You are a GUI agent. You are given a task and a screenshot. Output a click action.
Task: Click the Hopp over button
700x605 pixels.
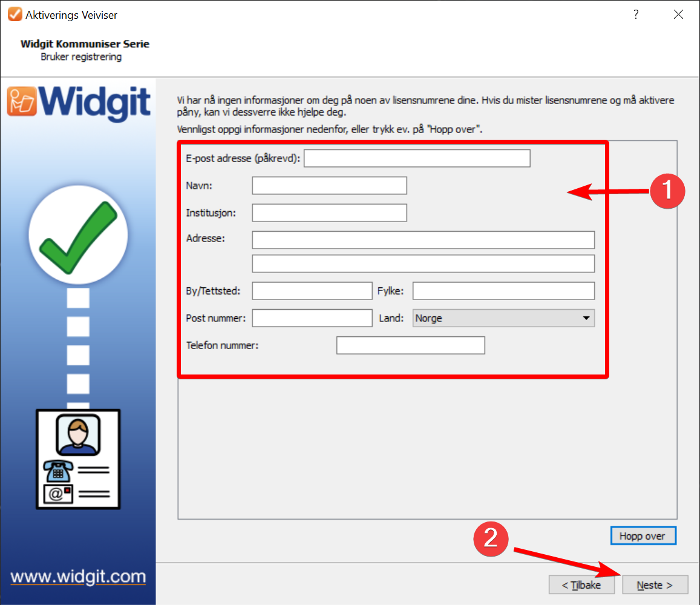[643, 536]
